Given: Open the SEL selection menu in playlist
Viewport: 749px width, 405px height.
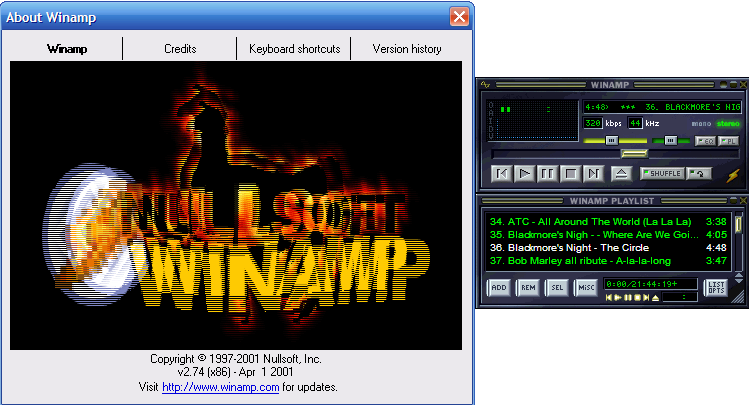Looking at the screenshot, I should point(557,288).
